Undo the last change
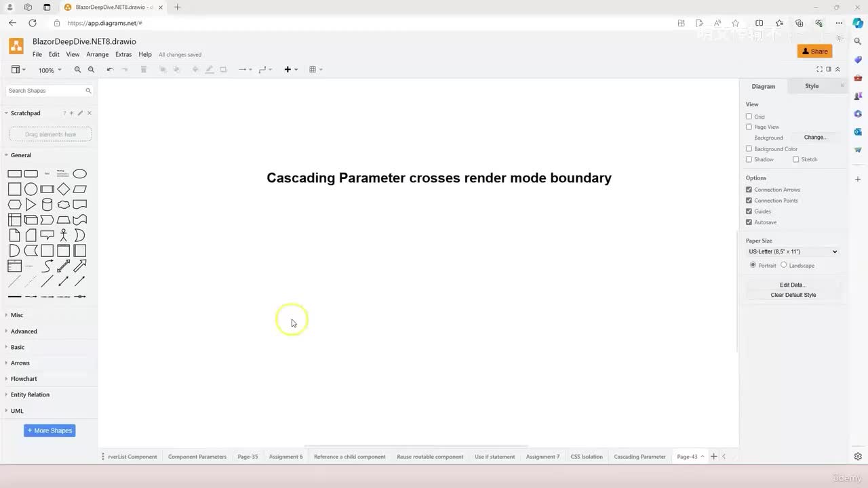Image resolution: width=868 pixels, height=488 pixels. pyautogui.click(x=110, y=70)
